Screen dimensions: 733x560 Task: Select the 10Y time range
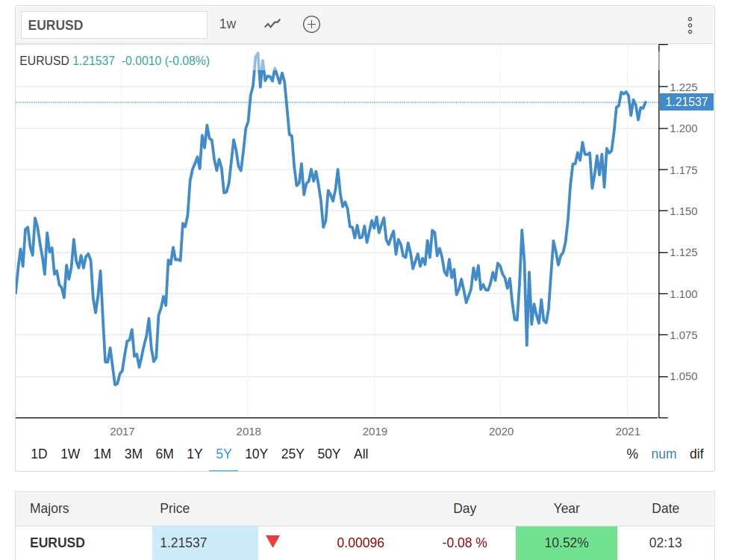256,454
